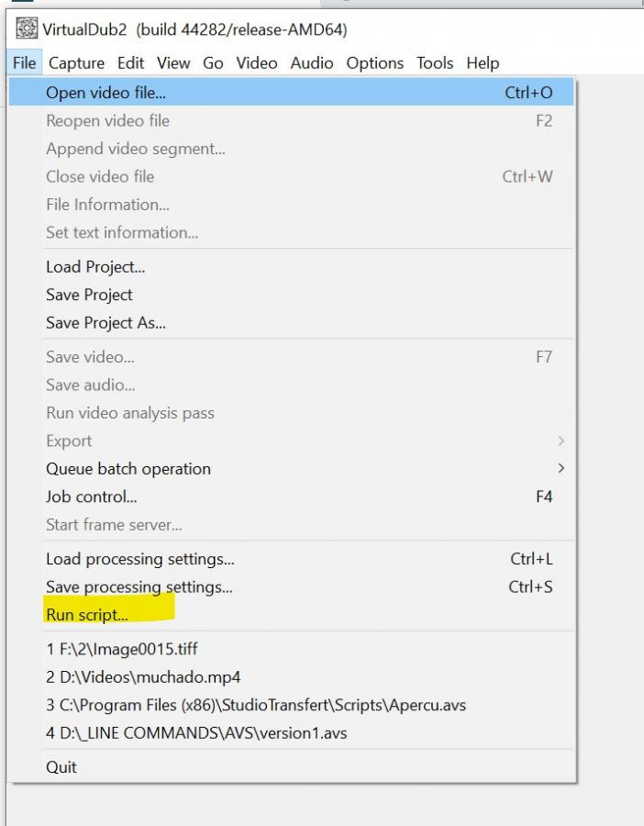This screenshot has height=826, width=644.
Task: Open recent script version1.avs
Action: (291, 732)
